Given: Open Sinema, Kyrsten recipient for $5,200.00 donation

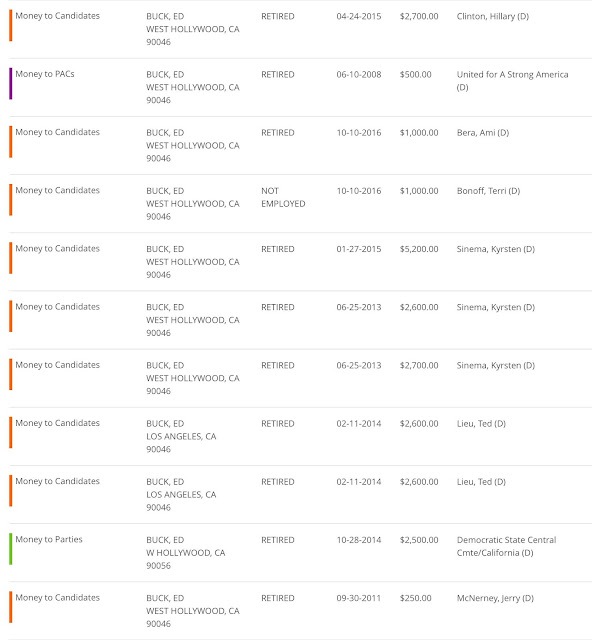Looking at the screenshot, I should click(496, 249).
